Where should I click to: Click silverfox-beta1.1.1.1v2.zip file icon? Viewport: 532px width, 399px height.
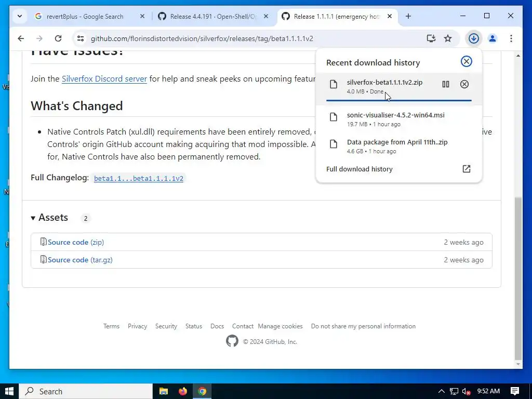[x=334, y=84]
